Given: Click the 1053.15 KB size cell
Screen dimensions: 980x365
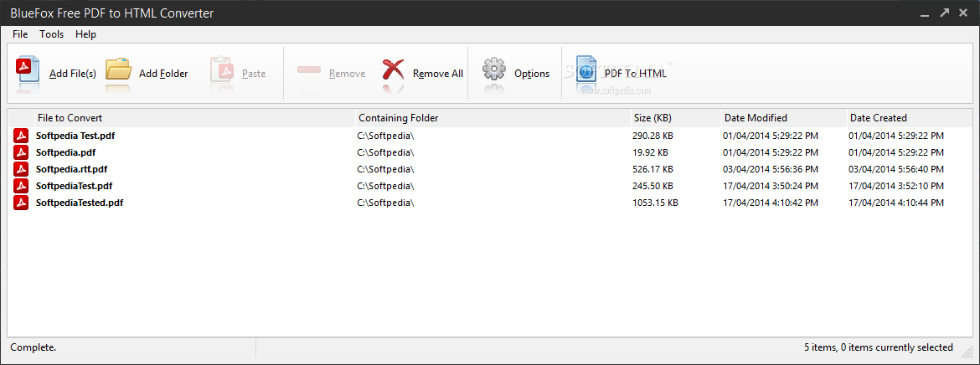Looking at the screenshot, I should point(655,203).
